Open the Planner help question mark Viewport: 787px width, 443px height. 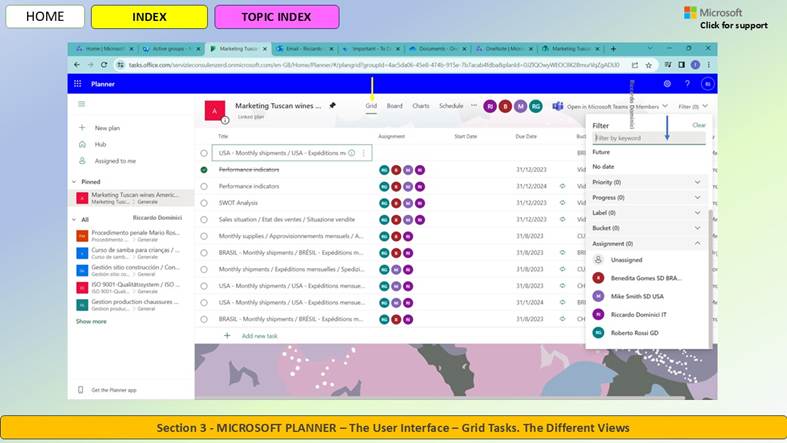687,84
